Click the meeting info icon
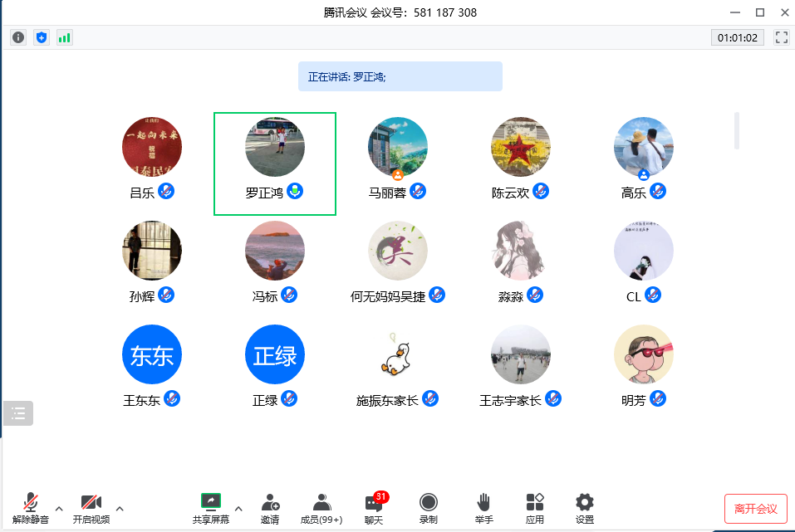Image resolution: width=795 pixels, height=532 pixels. click(18, 37)
